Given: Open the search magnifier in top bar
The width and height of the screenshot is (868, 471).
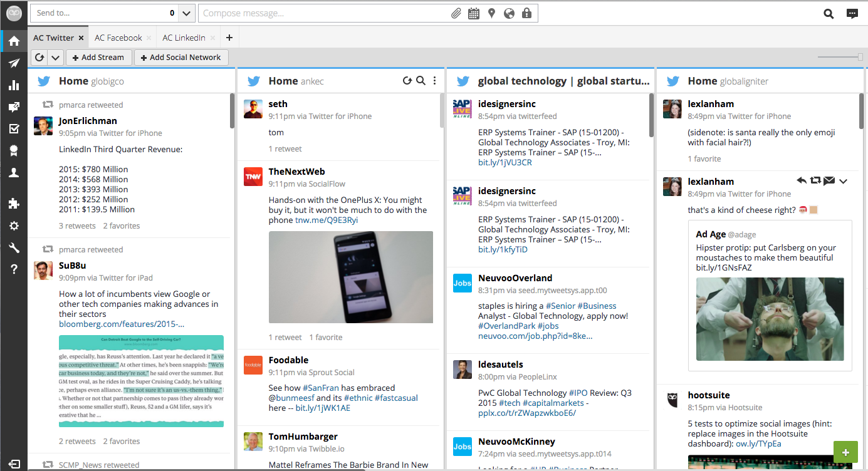Looking at the screenshot, I should [829, 13].
